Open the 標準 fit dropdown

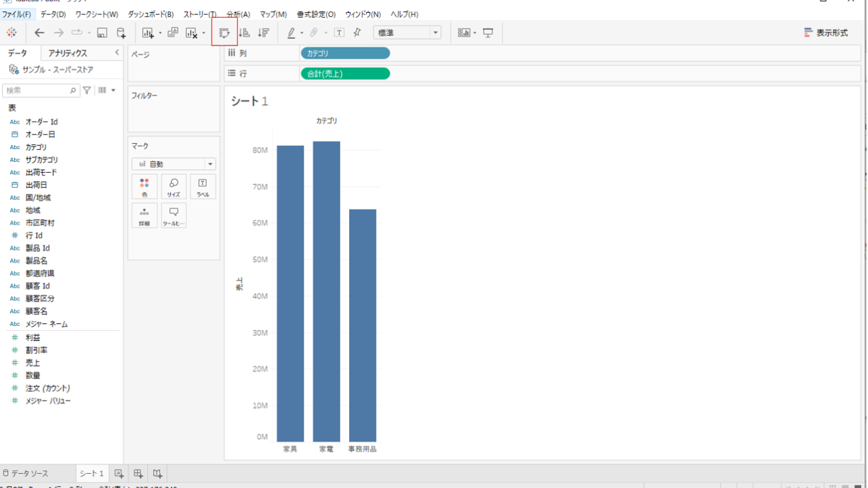coord(407,33)
